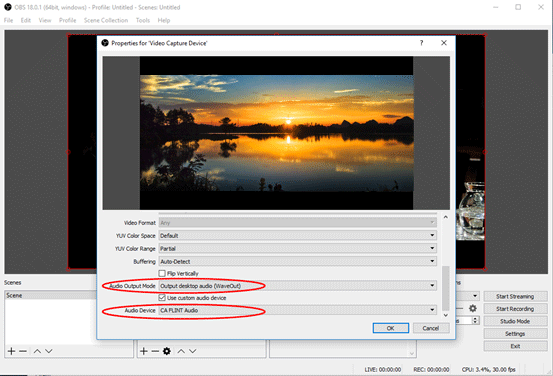Open the dropdown next to Start Streaming

point(475,296)
